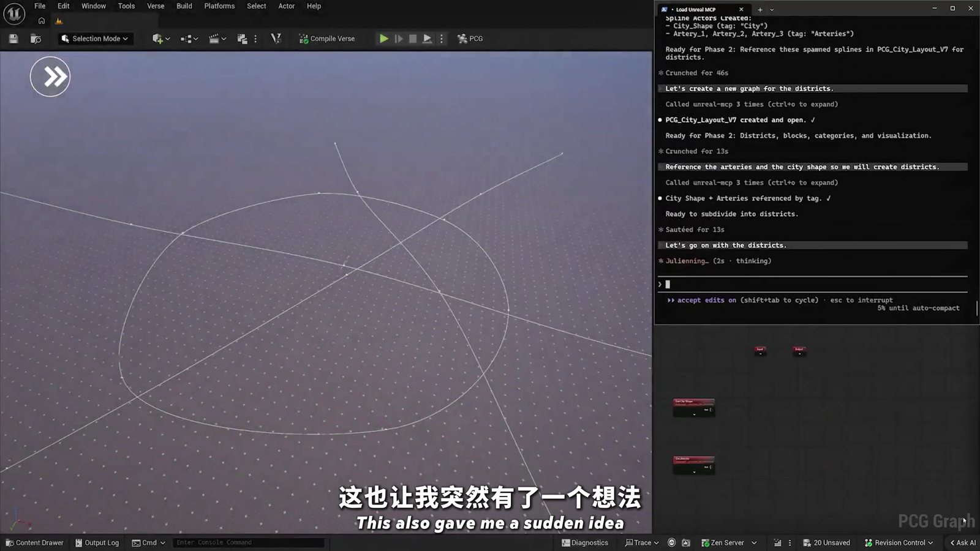980x551 pixels.
Task: Open the Cinematics clapperboard dropdown
Action: pos(217,39)
